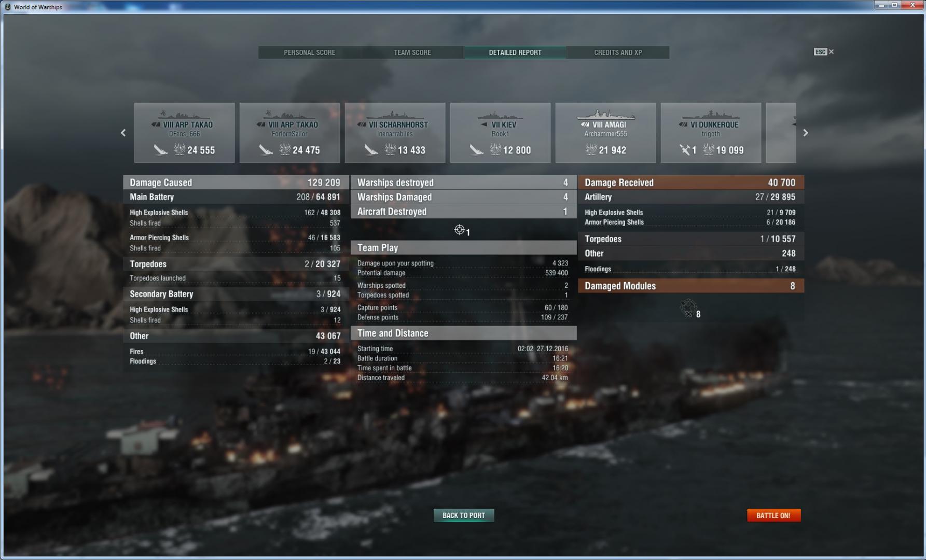Screen dimensions: 926x560
Task: Select the Credits and XP tab
Action: pyautogui.click(x=618, y=52)
